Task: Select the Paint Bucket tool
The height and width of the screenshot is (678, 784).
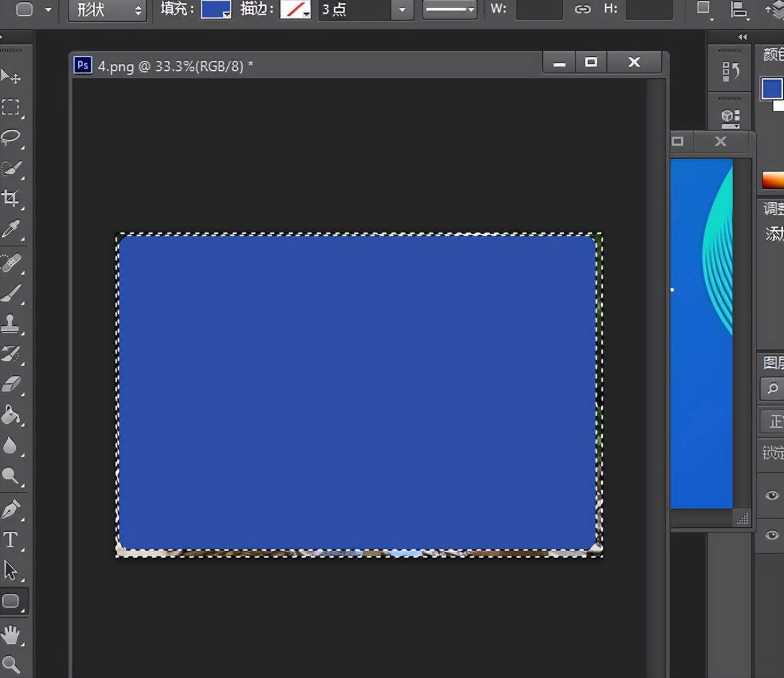Action: coord(11,415)
